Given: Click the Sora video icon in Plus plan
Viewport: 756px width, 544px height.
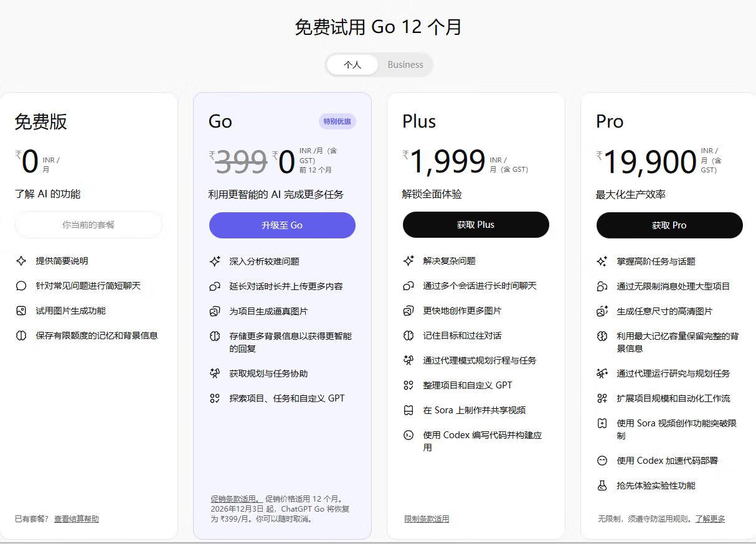Looking at the screenshot, I should pos(409,410).
